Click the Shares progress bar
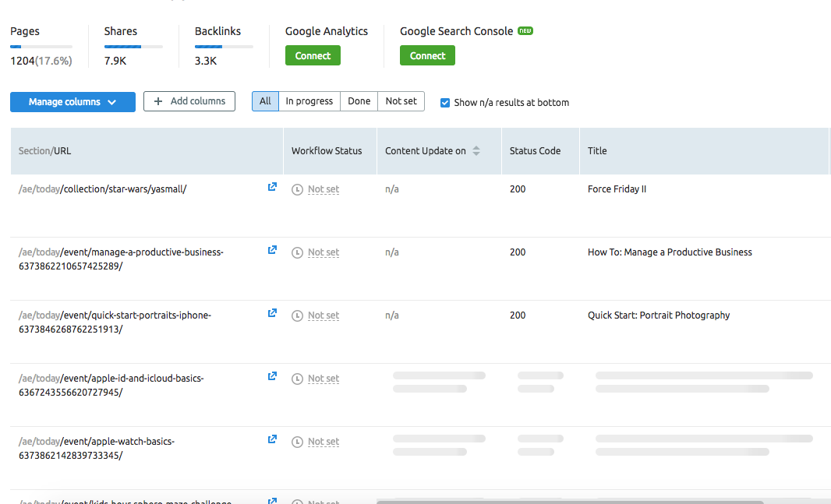The height and width of the screenshot is (504, 831). (133, 47)
